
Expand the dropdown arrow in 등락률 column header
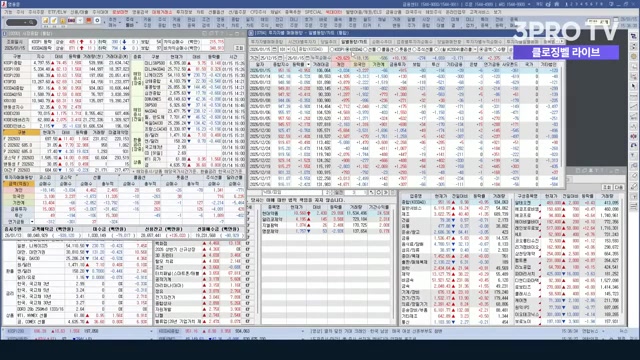[308, 64]
